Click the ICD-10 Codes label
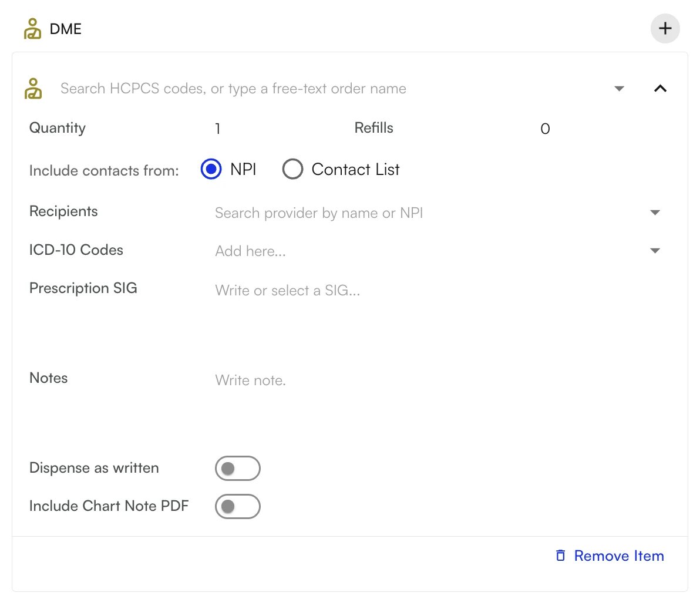 tap(76, 250)
